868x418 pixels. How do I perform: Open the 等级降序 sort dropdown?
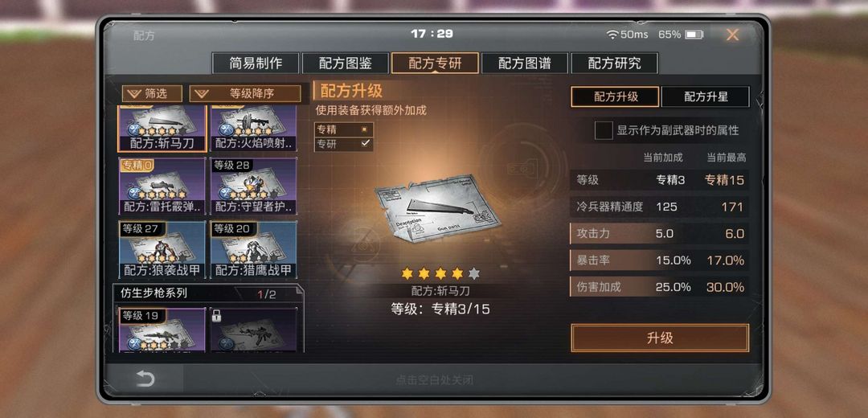click(x=245, y=93)
